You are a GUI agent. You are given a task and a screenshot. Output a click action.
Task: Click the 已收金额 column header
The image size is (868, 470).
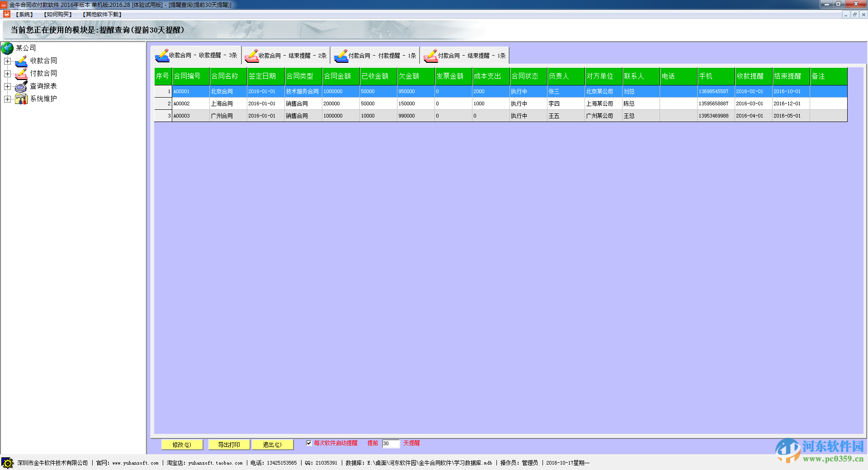[378, 76]
